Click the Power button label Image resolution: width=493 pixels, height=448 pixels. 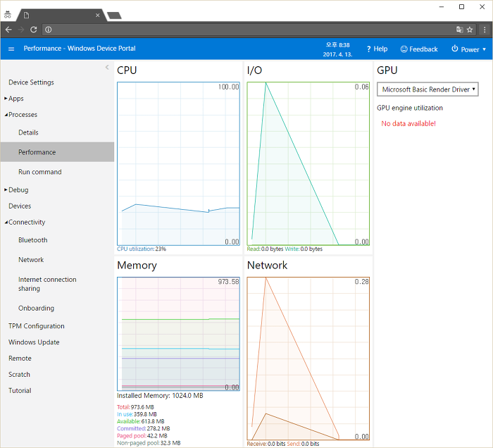pos(470,50)
